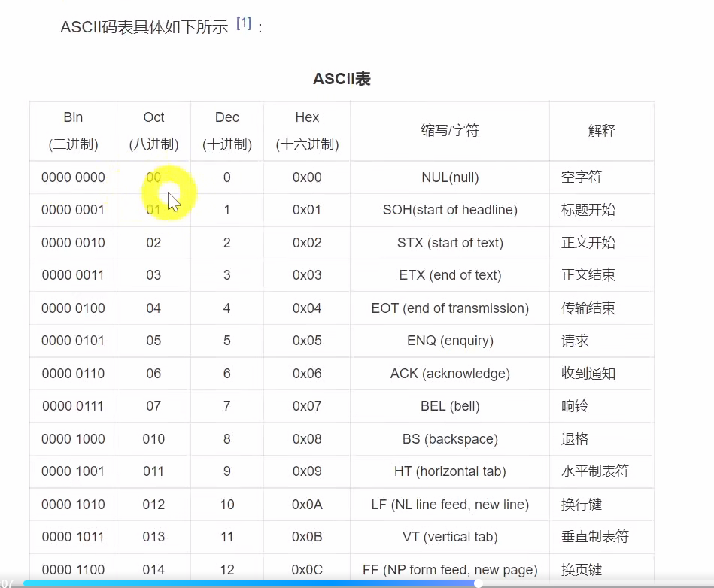Screen dimensions: 714x588
Task: Click the '请求' explanation cell
Action: 602,341
